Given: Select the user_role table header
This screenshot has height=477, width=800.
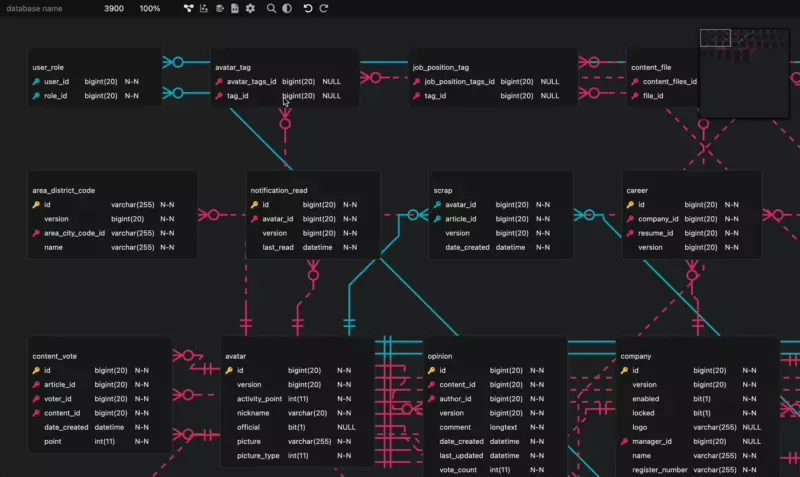Looking at the screenshot, I should tap(48, 67).
